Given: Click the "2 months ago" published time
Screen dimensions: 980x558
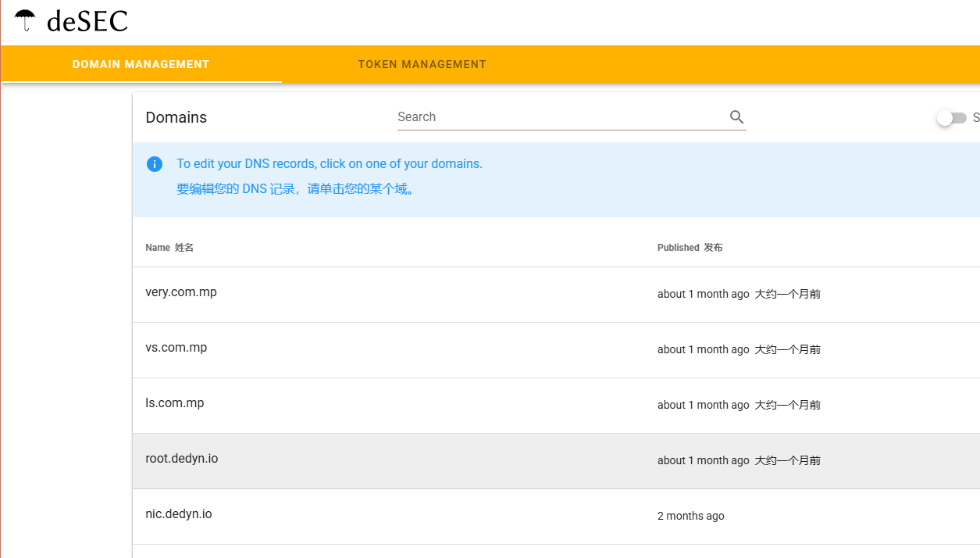Looking at the screenshot, I should 690,516.
